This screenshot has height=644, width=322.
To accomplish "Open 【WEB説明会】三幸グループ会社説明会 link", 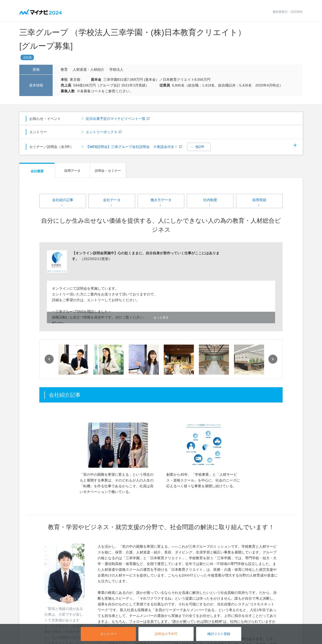I will coord(132,147).
